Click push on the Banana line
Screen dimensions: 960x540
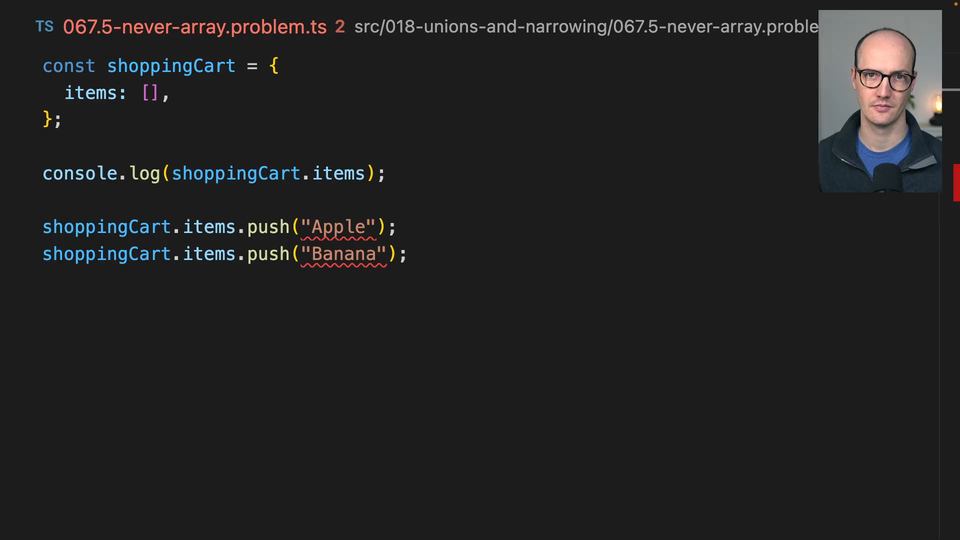click(268, 254)
